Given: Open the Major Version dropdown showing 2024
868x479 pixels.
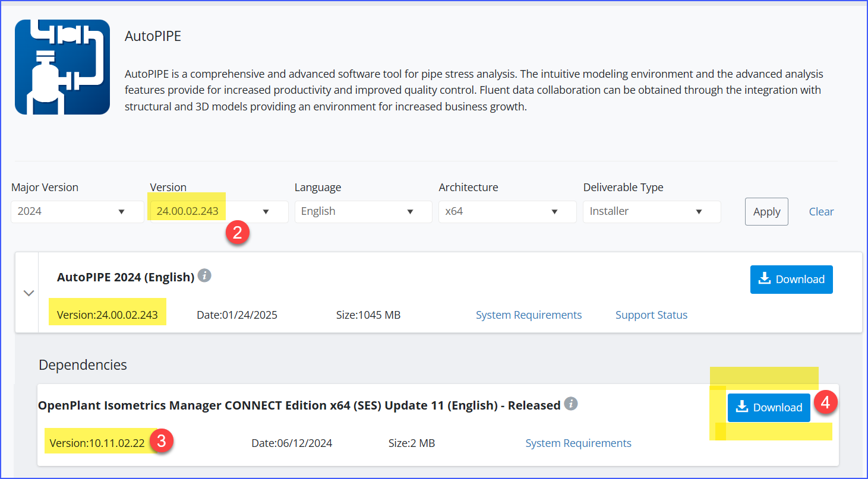Looking at the screenshot, I should coord(77,211).
